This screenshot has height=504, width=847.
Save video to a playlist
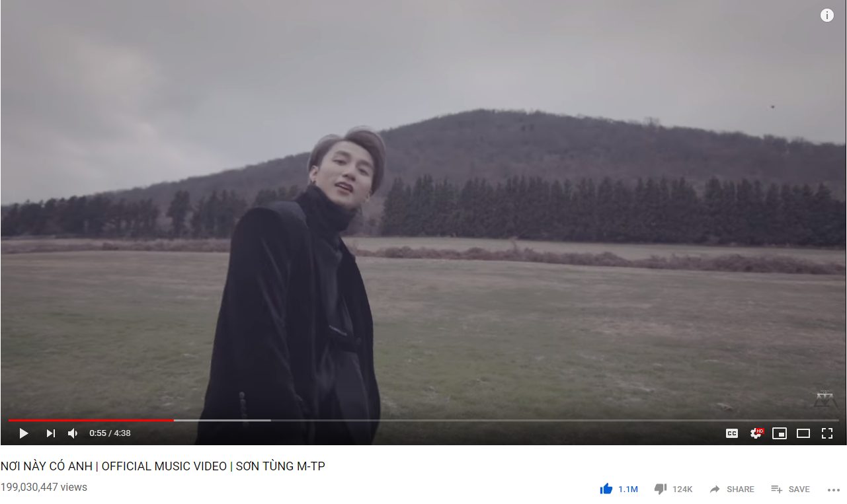point(790,489)
